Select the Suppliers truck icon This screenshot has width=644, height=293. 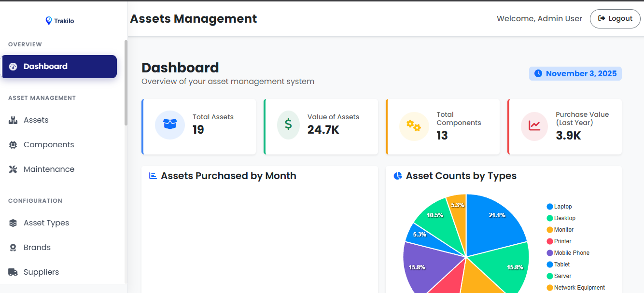(12, 272)
